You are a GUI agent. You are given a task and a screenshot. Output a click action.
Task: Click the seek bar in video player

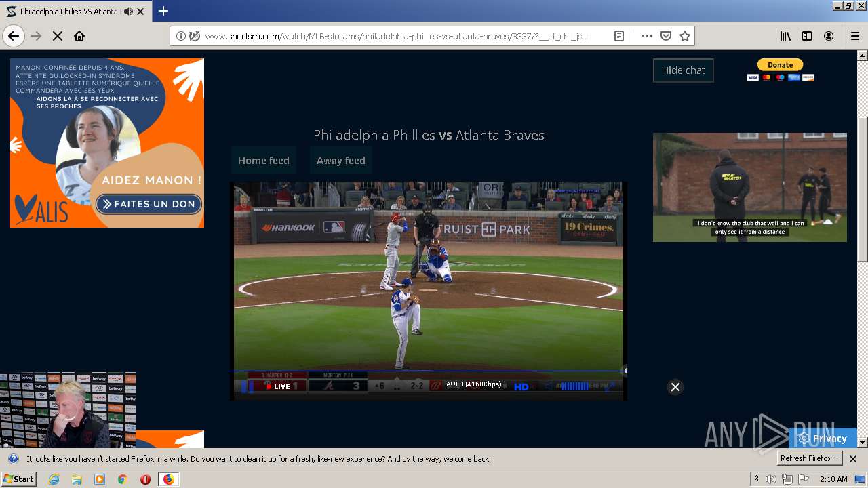(429, 371)
